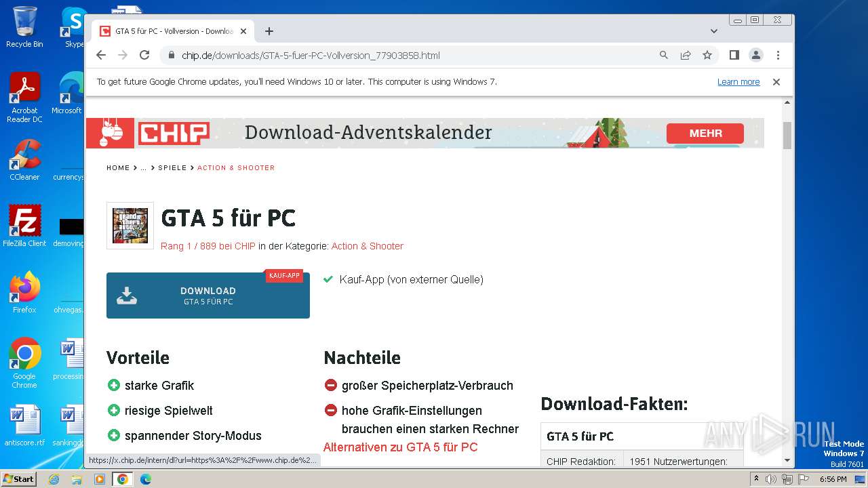Open FileZilla Client desktop icon
The height and width of the screenshot is (488, 868).
24,226
